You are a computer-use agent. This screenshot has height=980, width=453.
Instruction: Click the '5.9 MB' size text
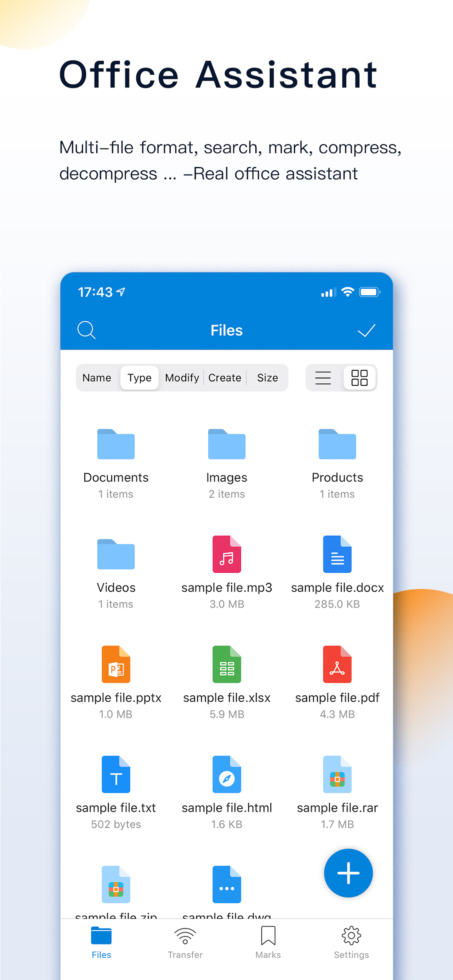coord(226,714)
